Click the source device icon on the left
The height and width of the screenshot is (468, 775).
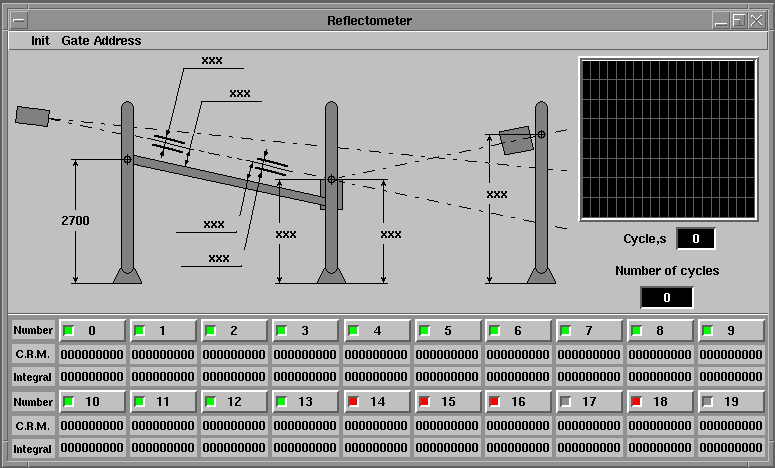[32, 116]
